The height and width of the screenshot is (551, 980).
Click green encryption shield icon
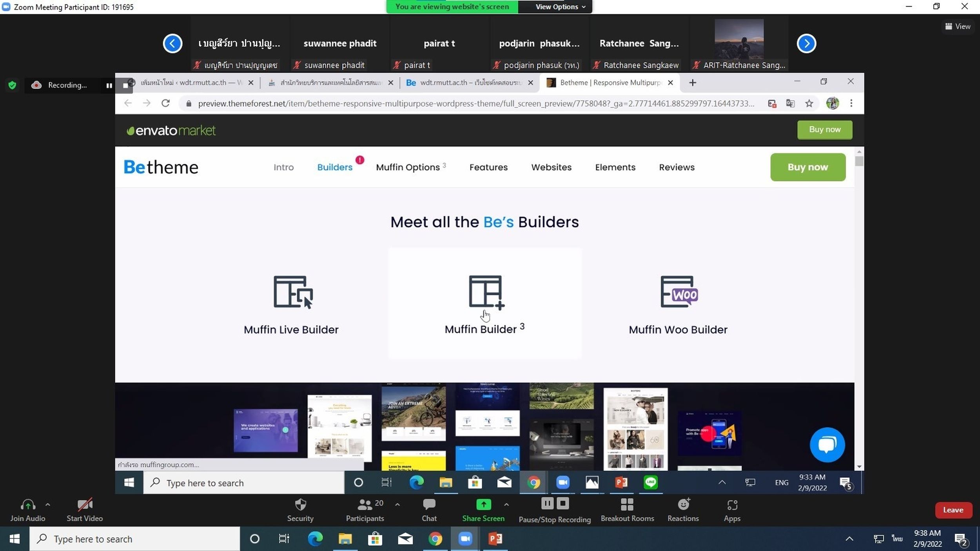click(x=12, y=85)
